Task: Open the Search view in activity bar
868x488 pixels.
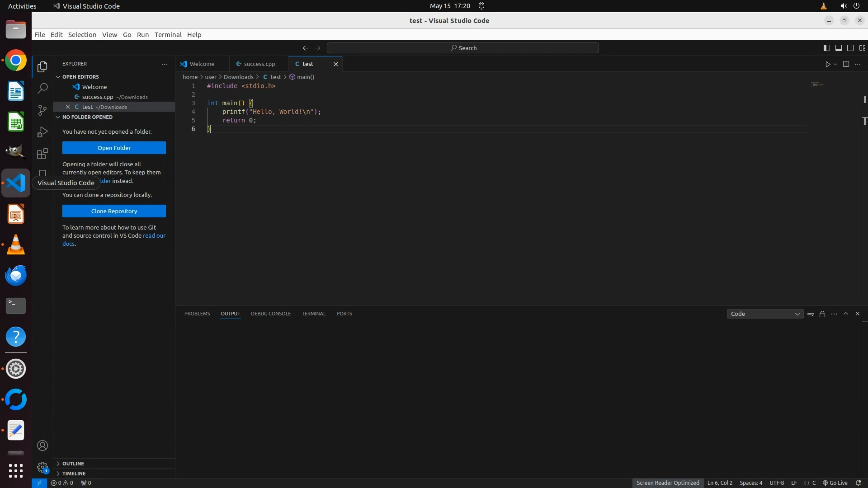Action: click(42, 88)
